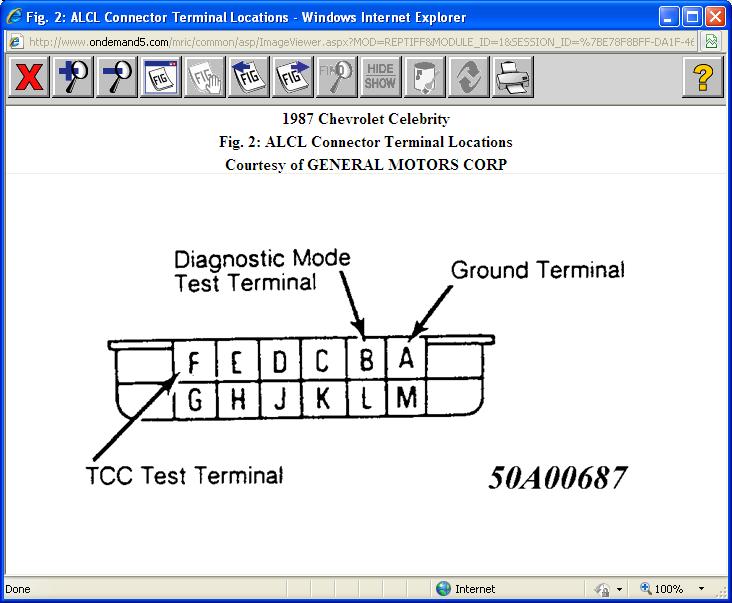The height and width of the screenshot is (603, 732).
Task: Click the address bar URL field
Action: pos(361,42)
